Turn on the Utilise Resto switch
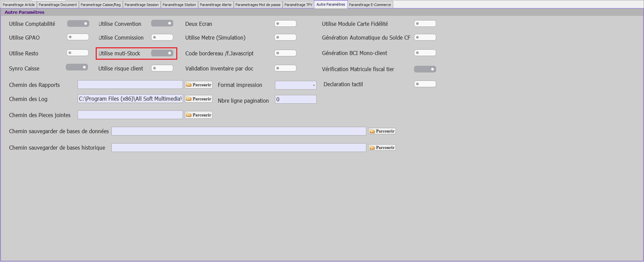Screen dimensions: 644x262 click(78, 53)
